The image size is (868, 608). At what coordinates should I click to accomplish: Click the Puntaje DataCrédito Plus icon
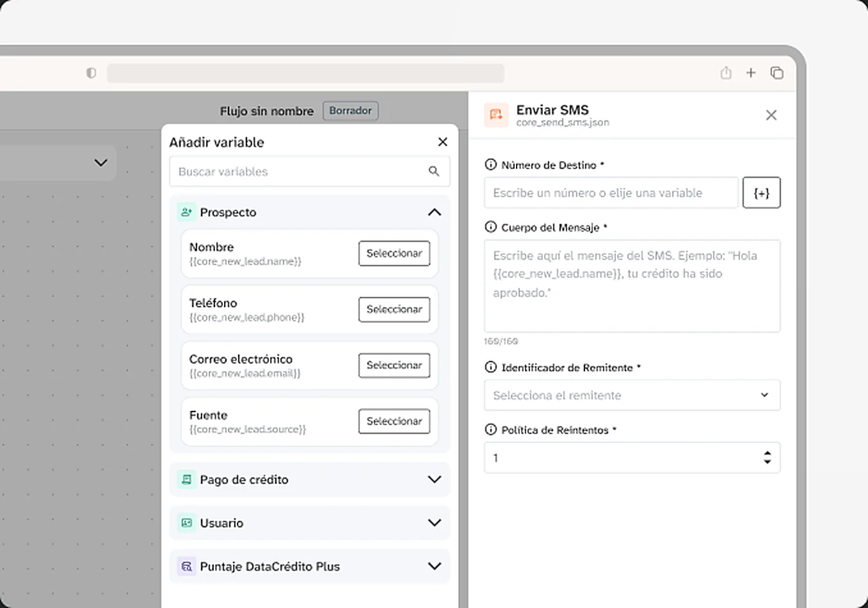(x=186, y=566)
